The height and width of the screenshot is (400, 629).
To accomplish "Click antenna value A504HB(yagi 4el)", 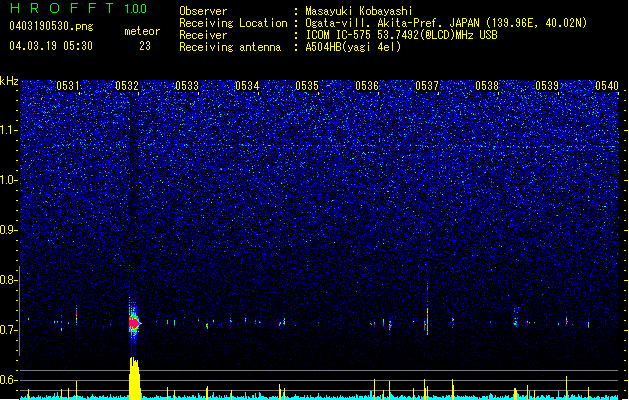I will (353, 47).
